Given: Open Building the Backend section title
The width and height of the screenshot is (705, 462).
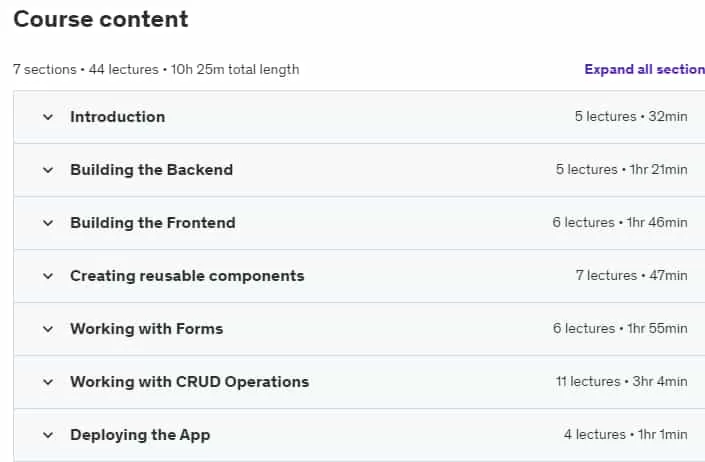Looking at the screenshot, I should (x=152, y=170).
